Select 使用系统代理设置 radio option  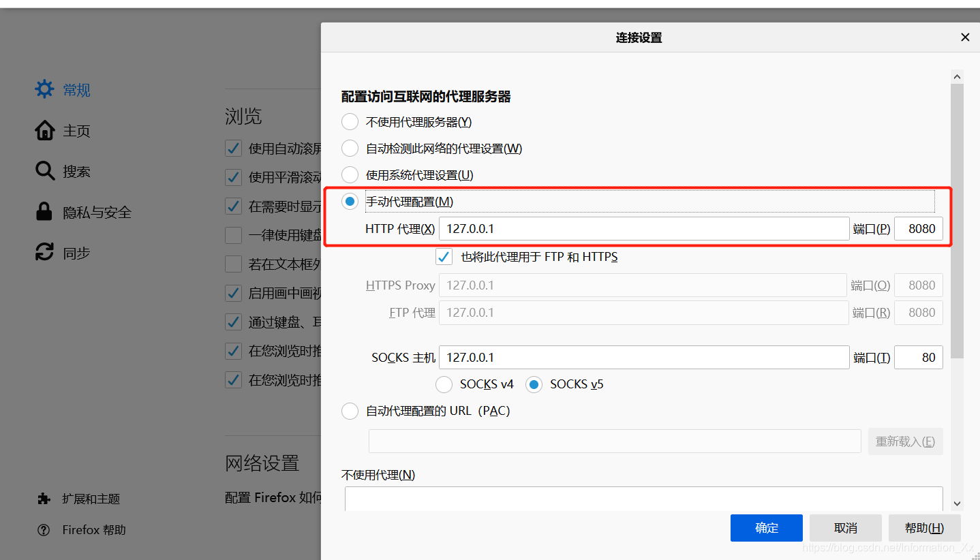350,175
